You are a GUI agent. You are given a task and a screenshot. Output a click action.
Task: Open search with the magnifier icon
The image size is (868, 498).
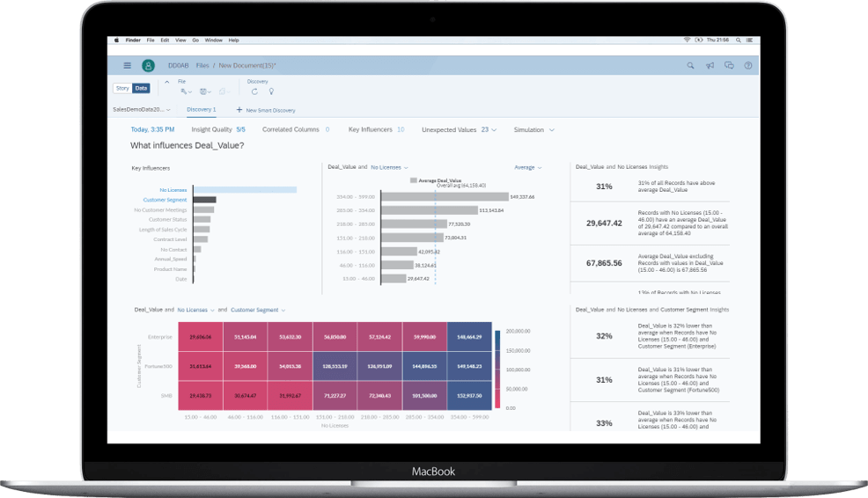(689, 65)
